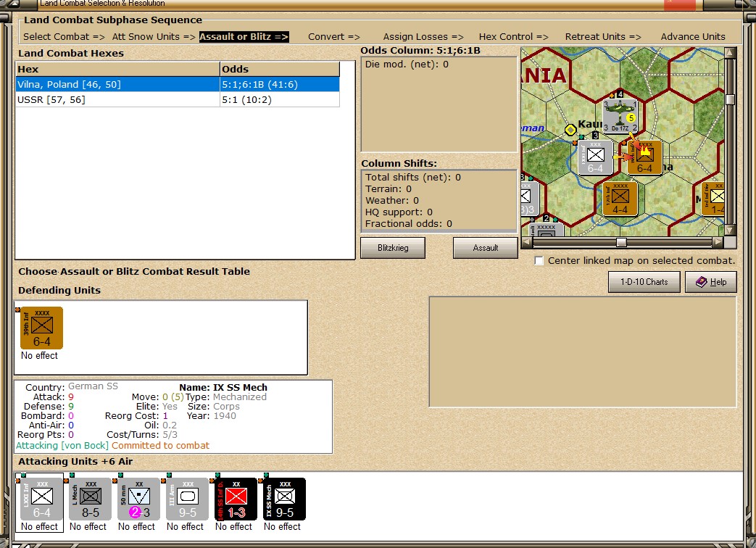Click the map horizontal scrollbar left arrow

526,242
